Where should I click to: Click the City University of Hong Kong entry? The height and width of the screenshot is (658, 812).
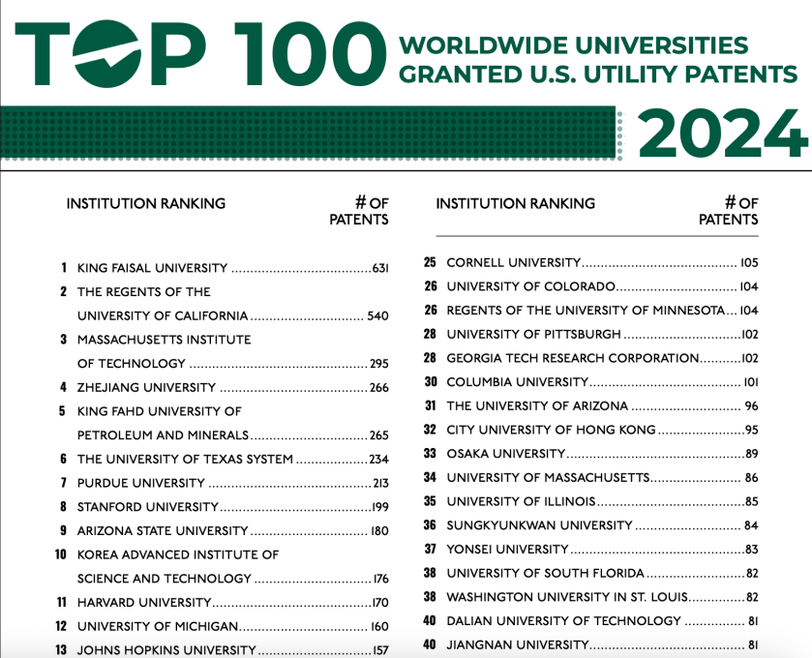click(551, 430)
